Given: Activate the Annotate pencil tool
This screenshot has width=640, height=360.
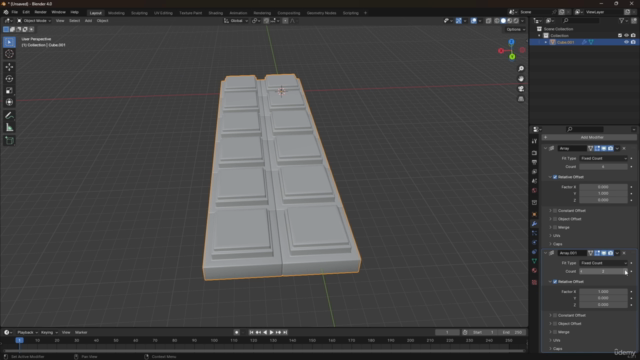Looking at the screenshot, I should [9, 116].
